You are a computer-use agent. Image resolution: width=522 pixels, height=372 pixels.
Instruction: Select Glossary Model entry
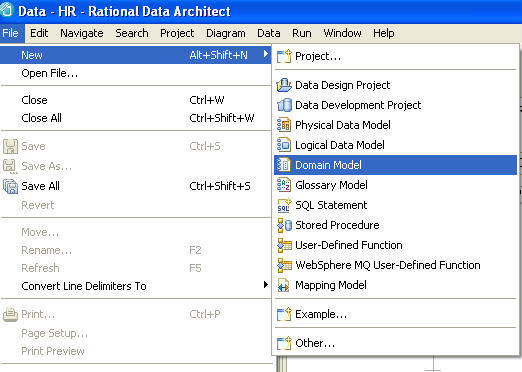pyautogui.click(x=396, y=185)
